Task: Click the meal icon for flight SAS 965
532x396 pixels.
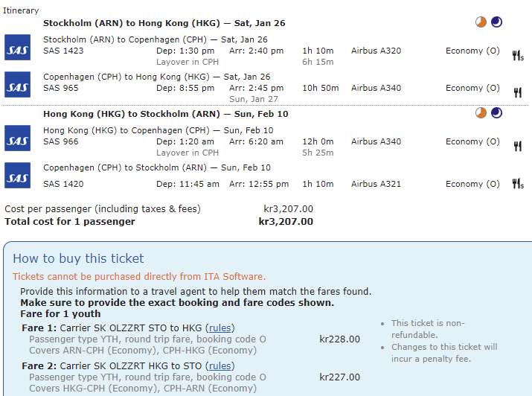Action: click(518, 92)
